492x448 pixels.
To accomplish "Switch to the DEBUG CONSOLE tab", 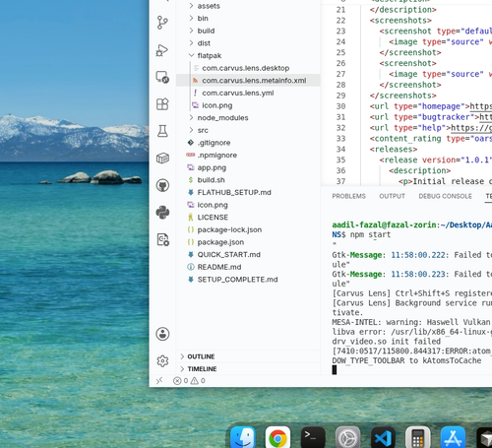I will [x=445, y=196].
